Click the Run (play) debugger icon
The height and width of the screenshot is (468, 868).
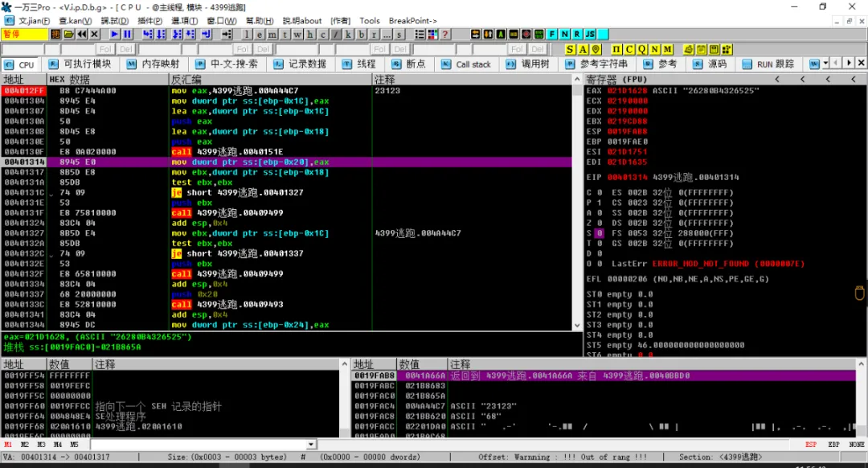(114, 35)
